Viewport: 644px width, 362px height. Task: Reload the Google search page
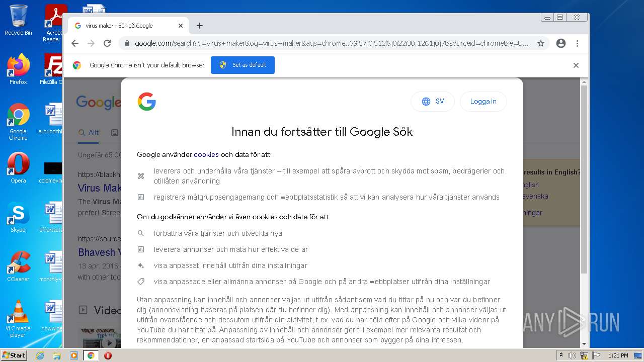click(x=107, y=43)
